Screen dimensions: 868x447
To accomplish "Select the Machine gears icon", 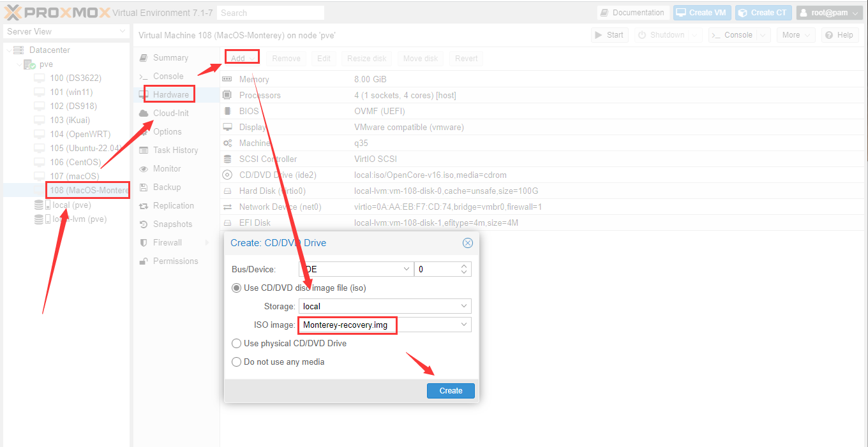I will [x=227, y=143].
